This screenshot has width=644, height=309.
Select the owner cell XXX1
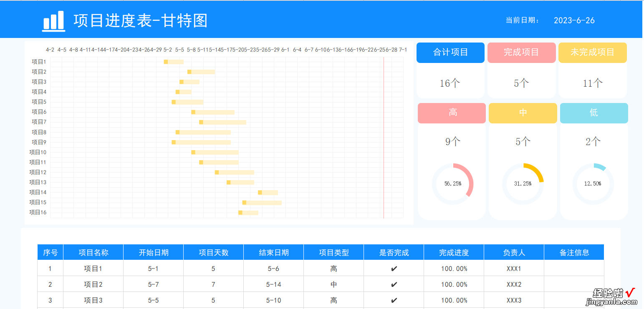[514, 269]
